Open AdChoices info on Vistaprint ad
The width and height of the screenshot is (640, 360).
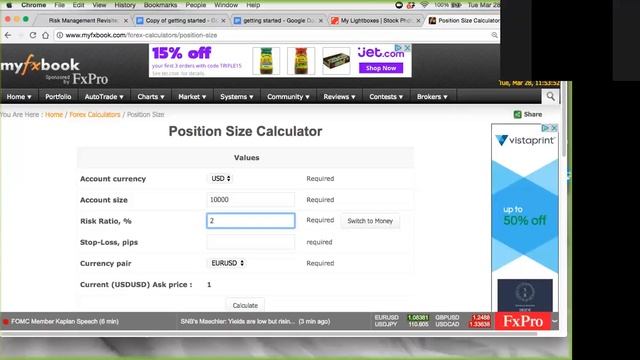click(545, 128)
